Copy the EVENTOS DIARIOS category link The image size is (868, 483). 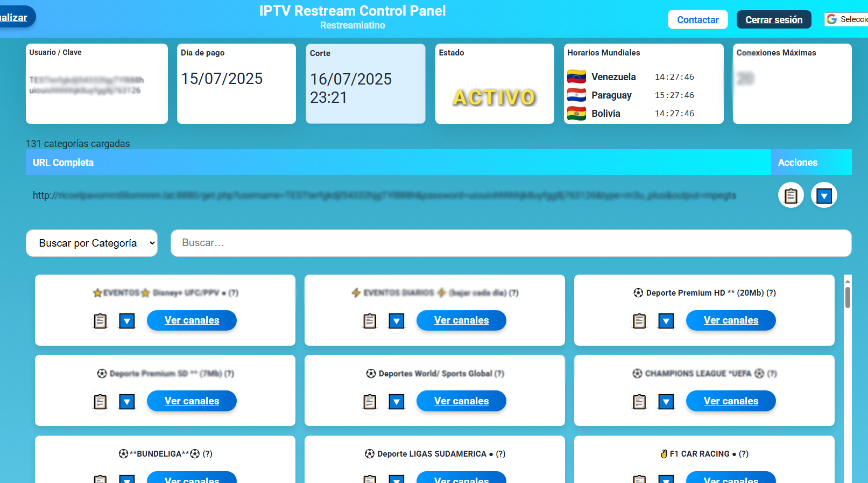(370, 321)
